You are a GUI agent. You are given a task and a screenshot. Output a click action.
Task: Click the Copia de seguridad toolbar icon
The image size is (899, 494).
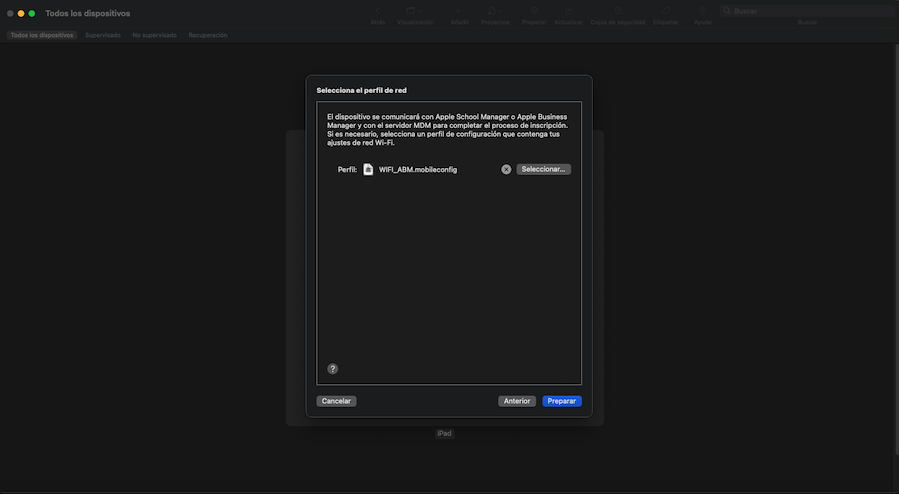(x=618, y=11)
